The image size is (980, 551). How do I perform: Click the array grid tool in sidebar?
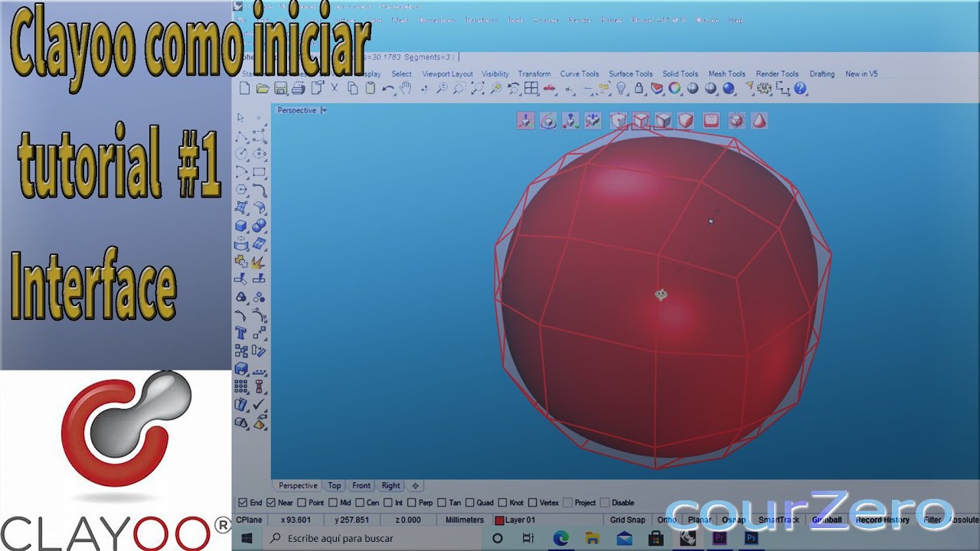tap(241, 386)
